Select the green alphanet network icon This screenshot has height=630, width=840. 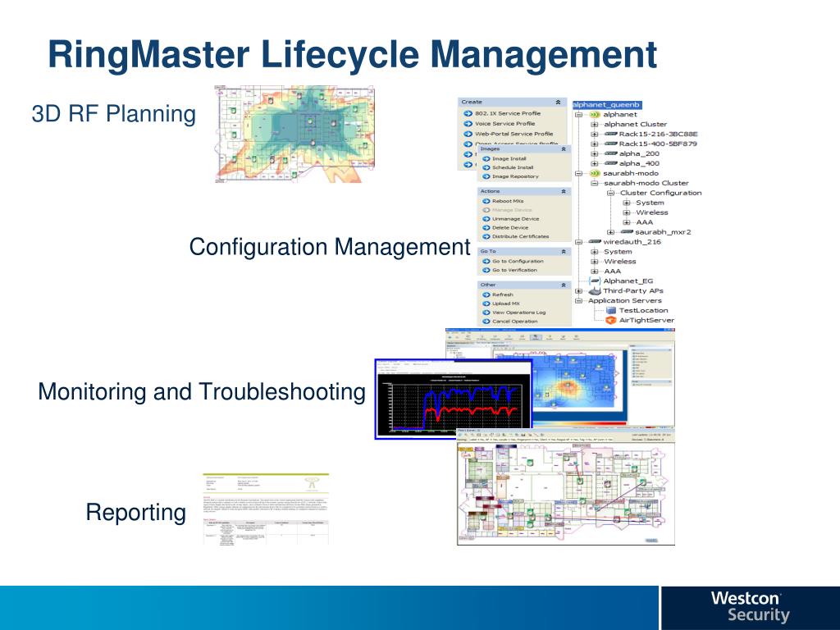594,115
